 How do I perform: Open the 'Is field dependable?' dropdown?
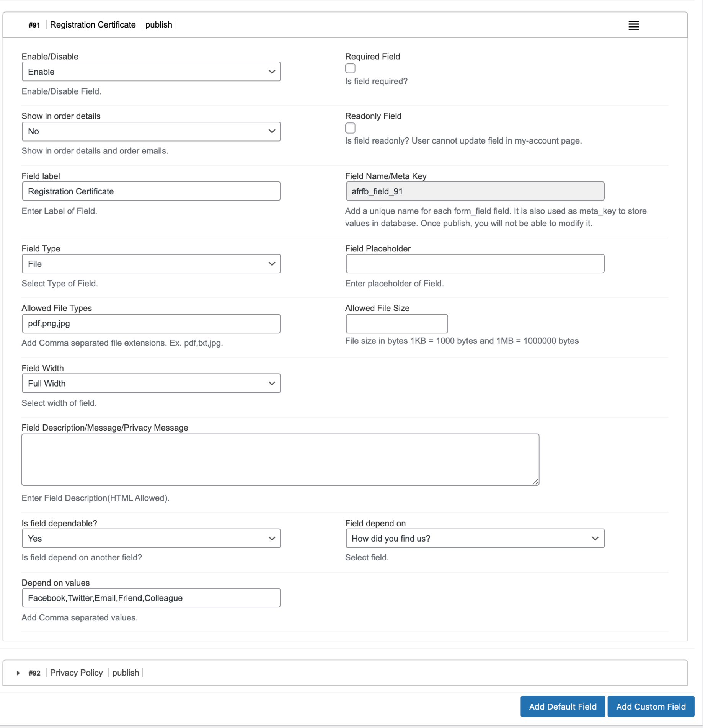pos(151,538)
